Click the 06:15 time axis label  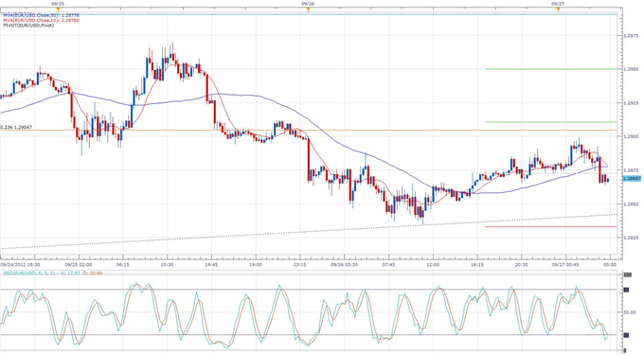(123, 265)
